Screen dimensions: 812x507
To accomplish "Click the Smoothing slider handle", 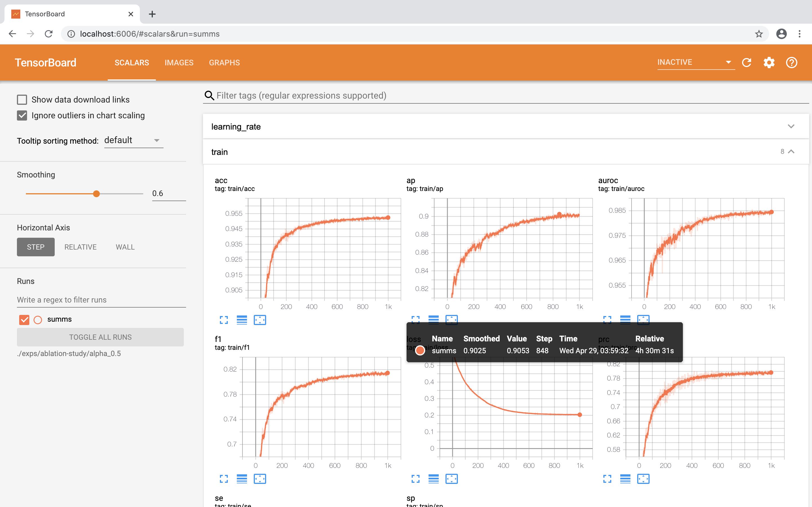I will point(96,194).
